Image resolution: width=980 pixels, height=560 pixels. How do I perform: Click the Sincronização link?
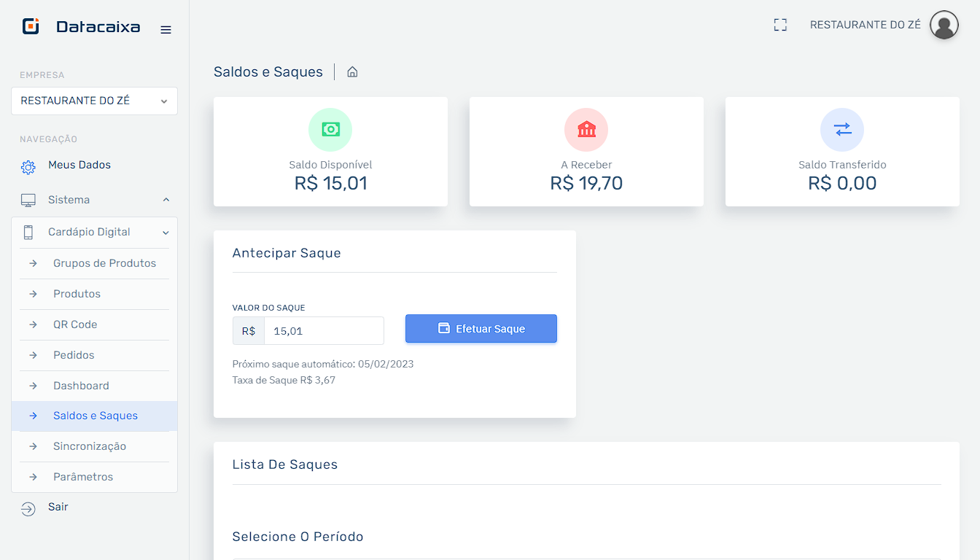[x=90, y=446]
